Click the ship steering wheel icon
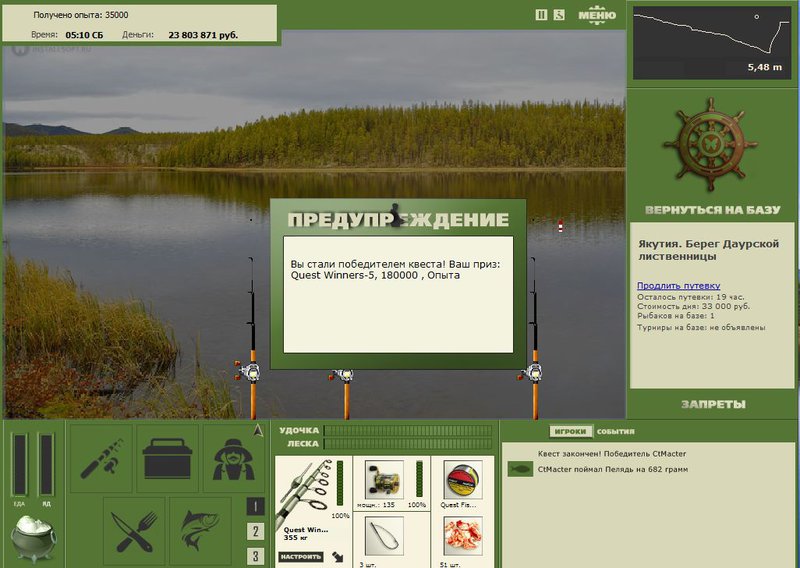Viewport: 800px width, 568px height. click(x=711, y=144)
